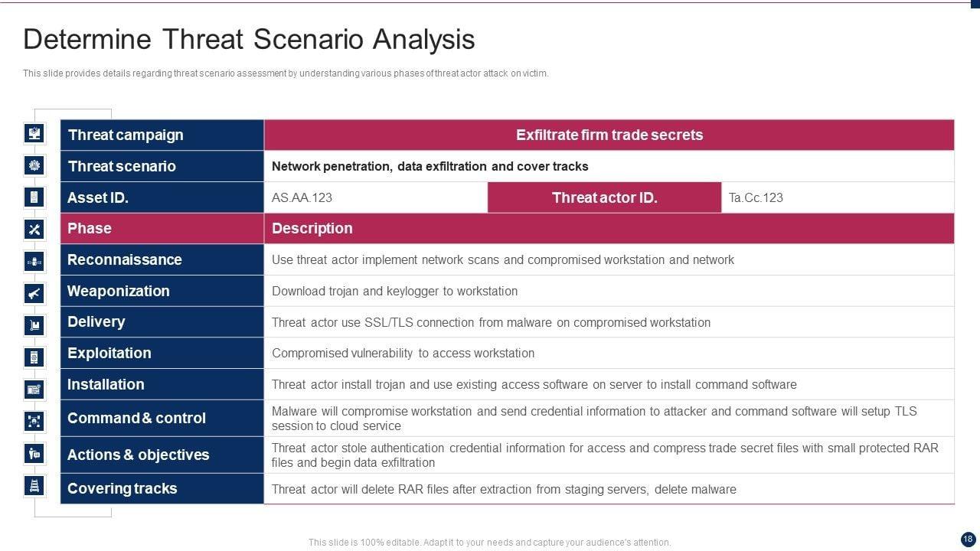Select the Exfiltrate firm trade secrets header
980x551 pixels.
click(x=609, y=135)
